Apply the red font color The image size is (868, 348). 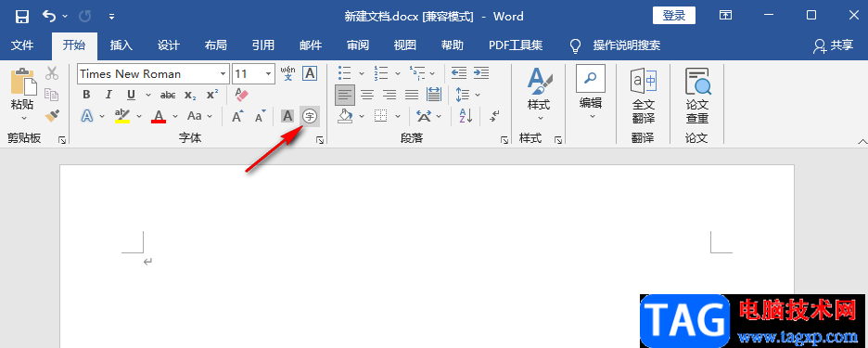pos(159,116)
